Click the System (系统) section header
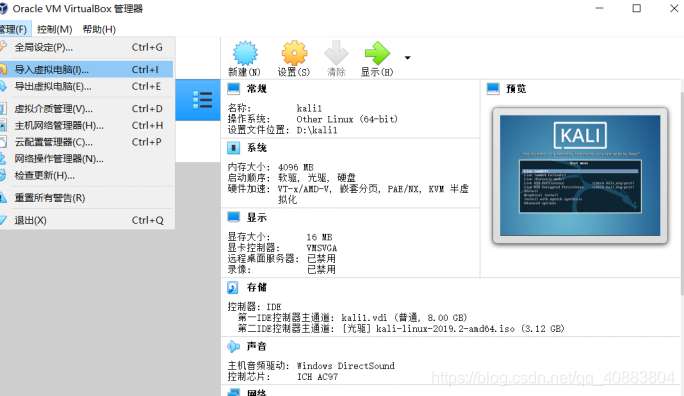Screen dimensions: 684x396 (x=256, y=148)
